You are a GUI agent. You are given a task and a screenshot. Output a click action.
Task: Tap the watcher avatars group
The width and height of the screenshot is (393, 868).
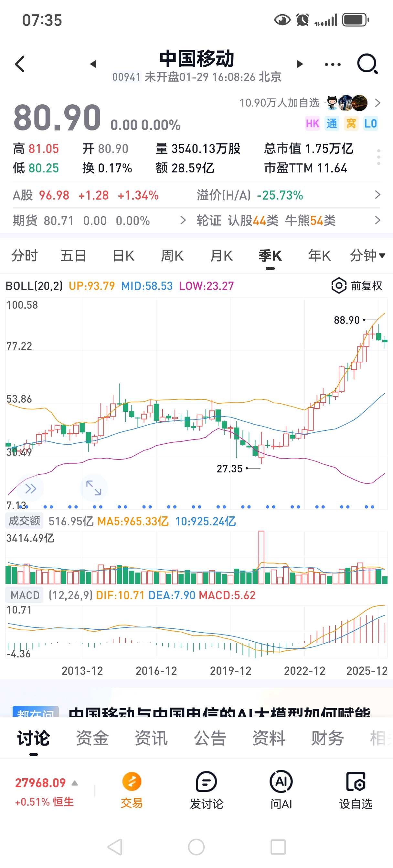coord(347,103)
